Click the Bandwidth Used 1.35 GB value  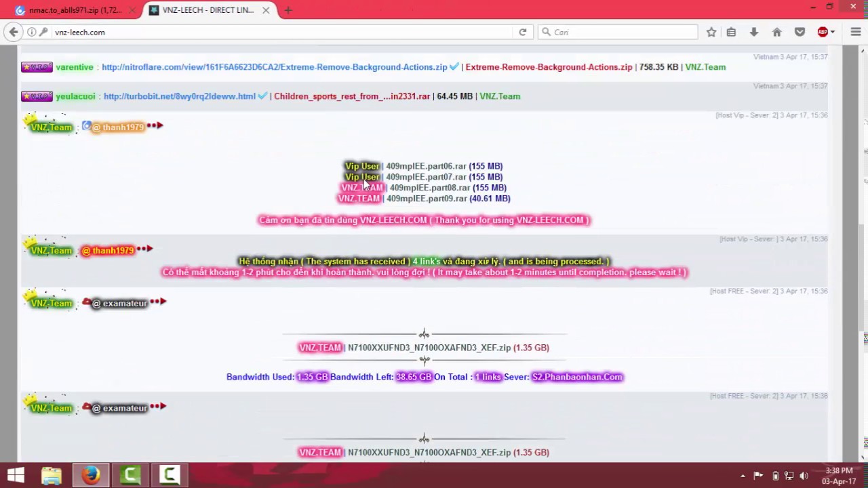tap(312, 377)
